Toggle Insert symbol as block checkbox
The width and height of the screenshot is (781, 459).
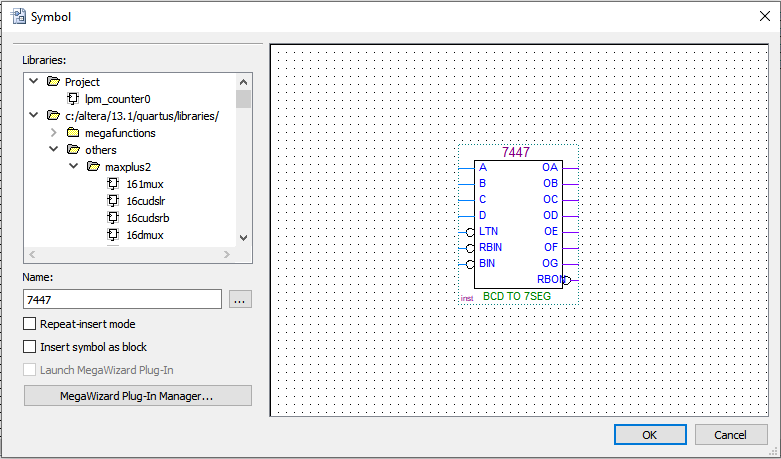click(29, 347)
